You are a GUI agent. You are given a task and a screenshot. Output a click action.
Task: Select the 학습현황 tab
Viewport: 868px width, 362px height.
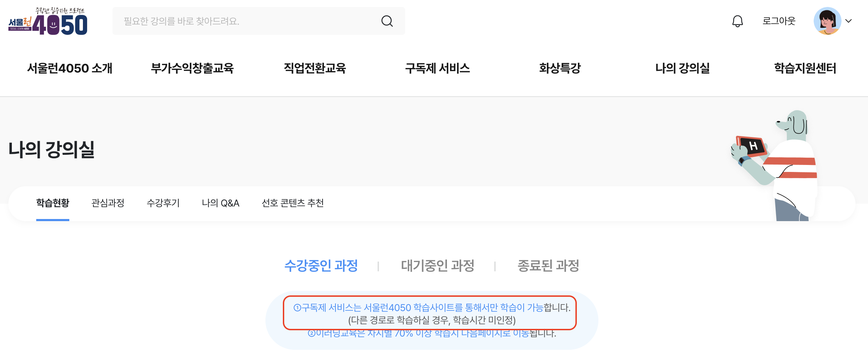coord(53,203)
